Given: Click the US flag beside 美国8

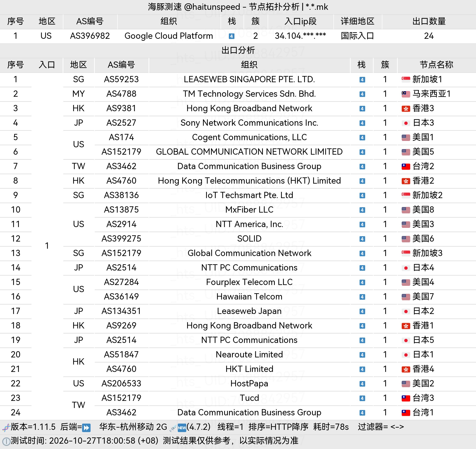Looking at the screenshot, I should (406, 210).
